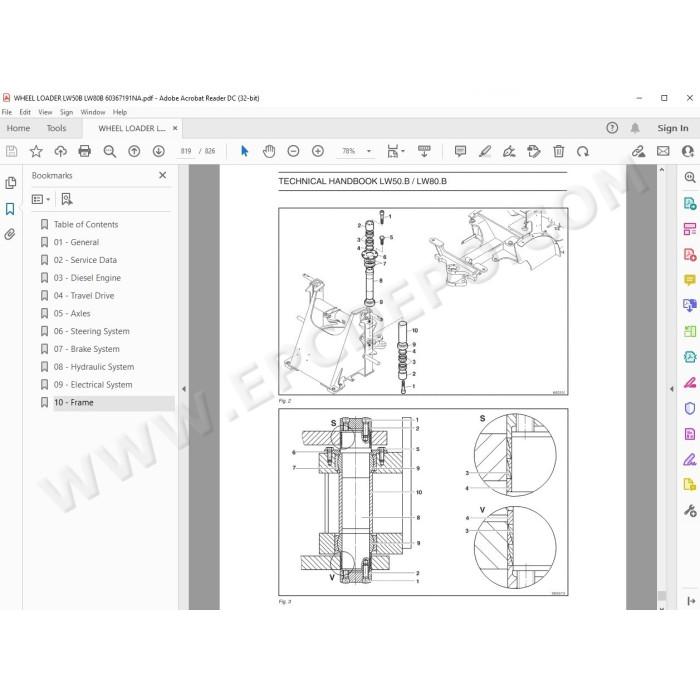Rotate the page view
This screenshot has width=700, height=700.
pyautogui.click(x=583, y=151)
